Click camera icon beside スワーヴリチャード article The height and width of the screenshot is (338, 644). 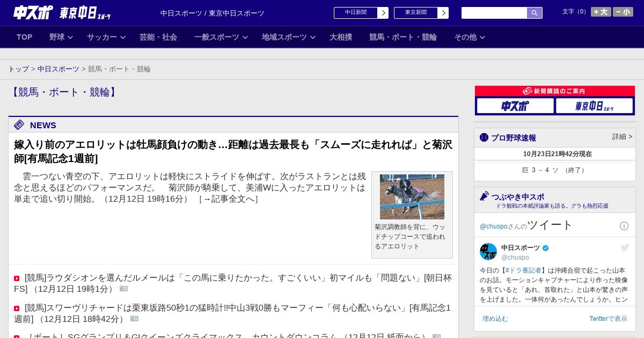coord(135,319)
